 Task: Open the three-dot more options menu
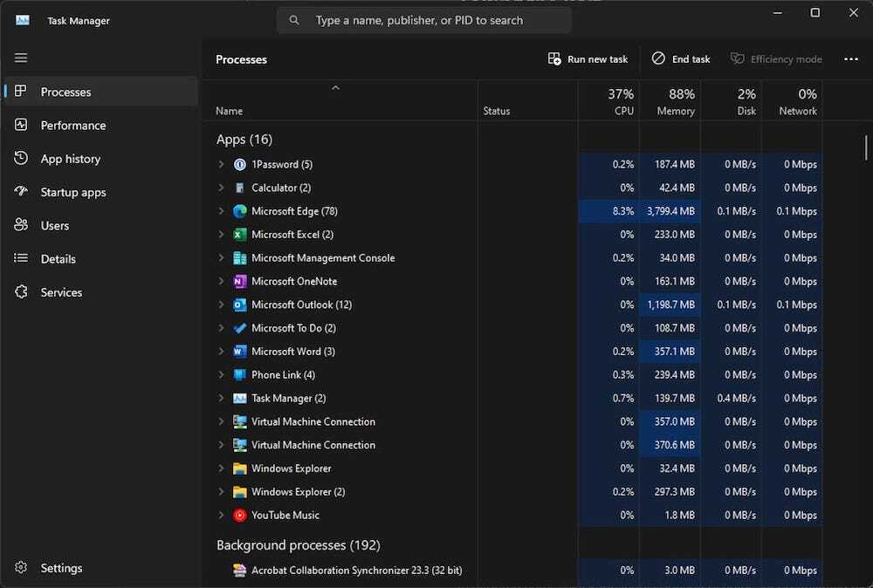pyautogui.click(x=851, y=59)
